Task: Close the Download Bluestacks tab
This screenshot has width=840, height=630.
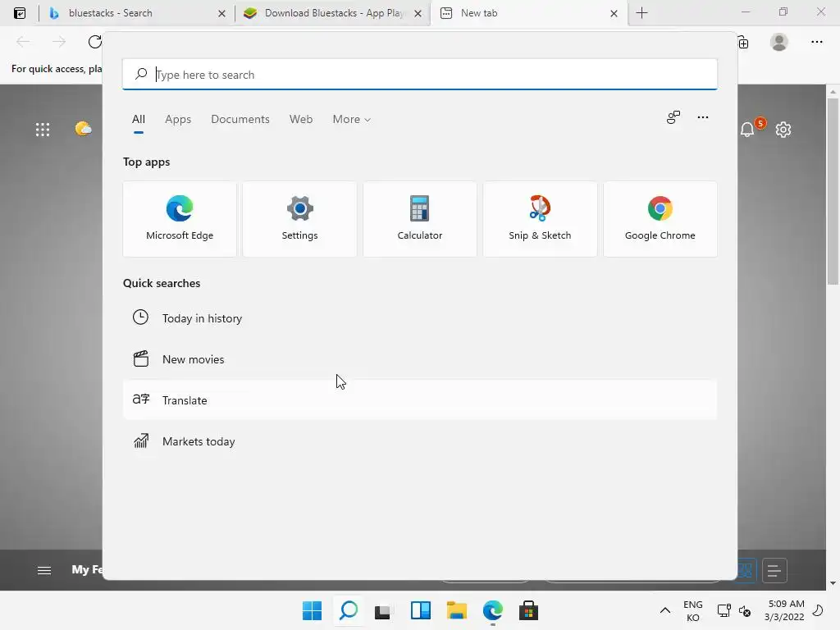Action: [x=418, y=13]
